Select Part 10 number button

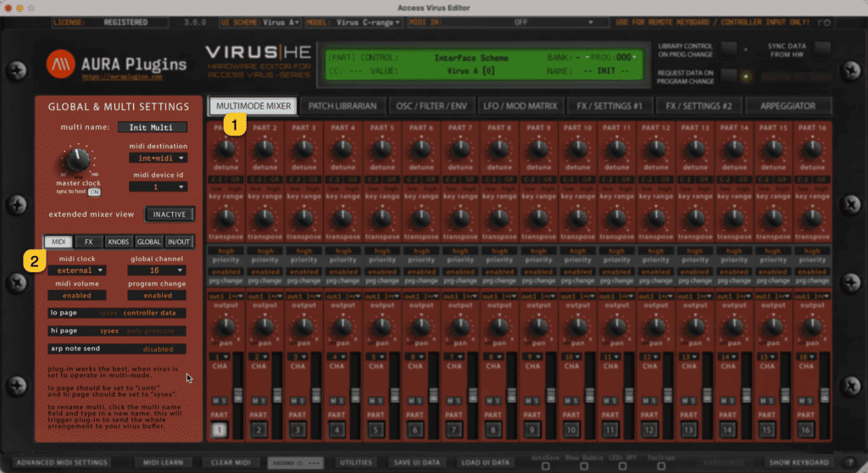pos(571,429)
